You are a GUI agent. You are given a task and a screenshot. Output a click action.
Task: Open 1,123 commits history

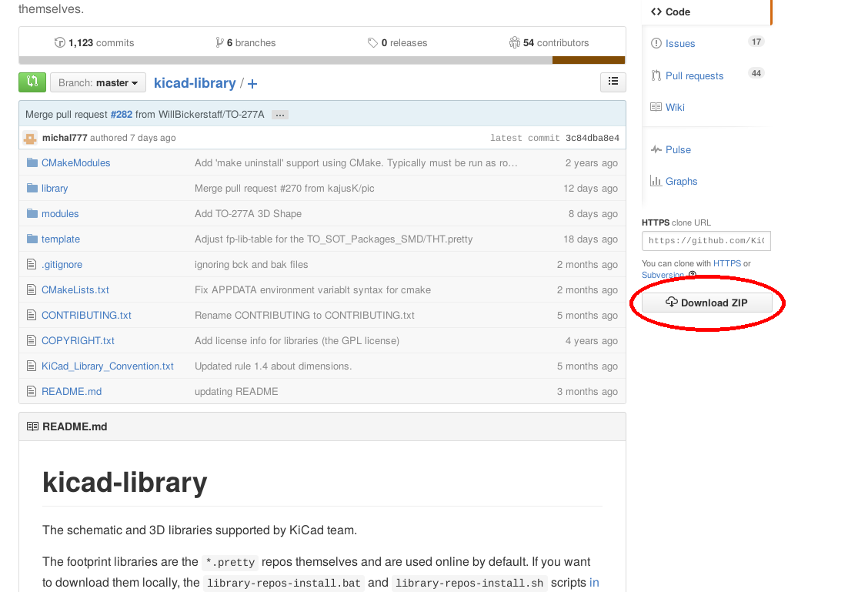[94, 42]
